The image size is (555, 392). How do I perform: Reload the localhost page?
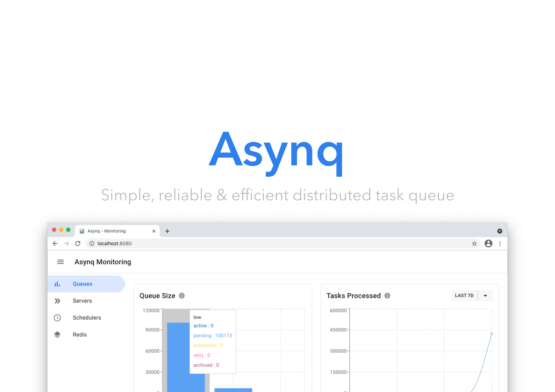point(78,243)
